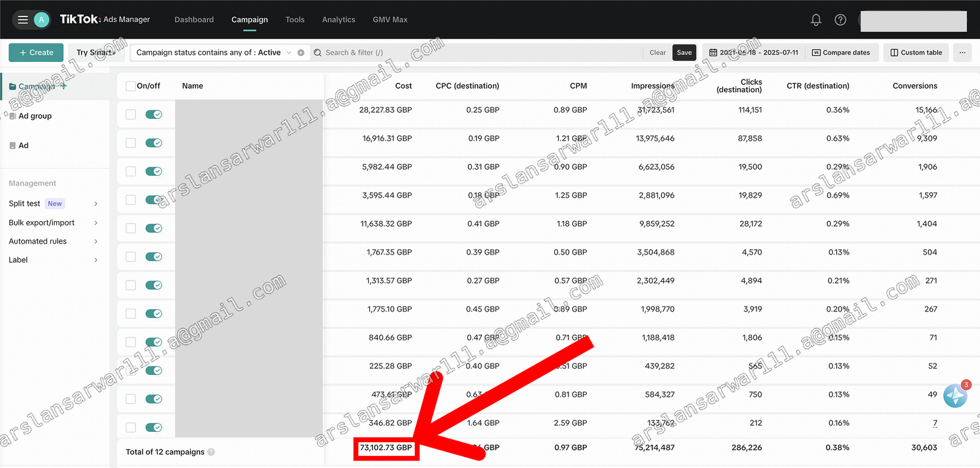Viewport: 980px width, 468px height.
Task: Open the hamburger navigation menu
Action: tap(23, 20)
